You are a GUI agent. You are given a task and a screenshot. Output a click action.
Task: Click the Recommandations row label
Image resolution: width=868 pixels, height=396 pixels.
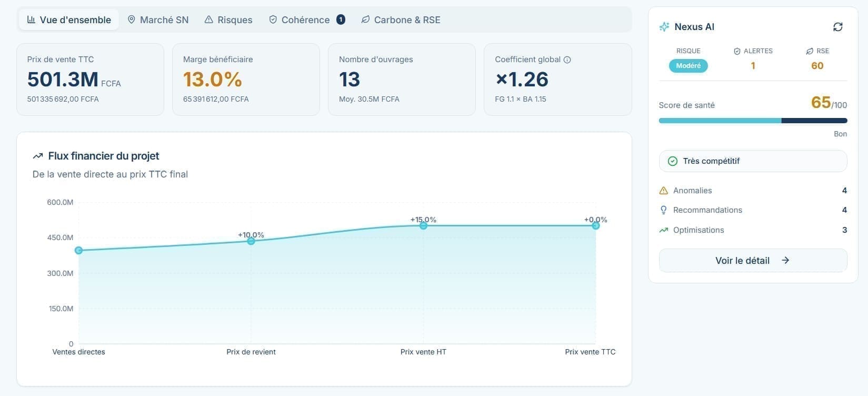tap(707, 210)
